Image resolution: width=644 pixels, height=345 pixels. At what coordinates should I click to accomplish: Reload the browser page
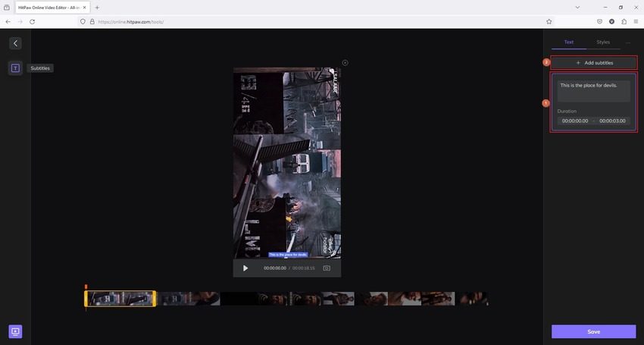pos(32,22)
